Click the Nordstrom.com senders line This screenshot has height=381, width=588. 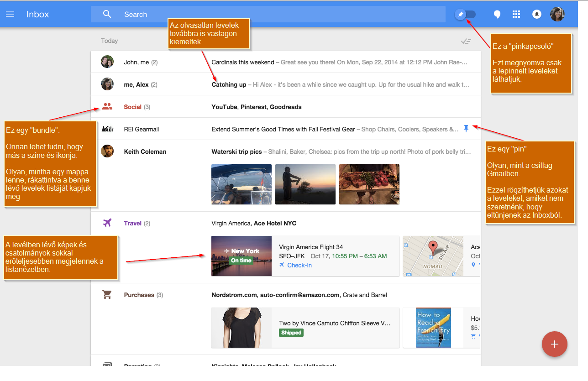point(299,295)
